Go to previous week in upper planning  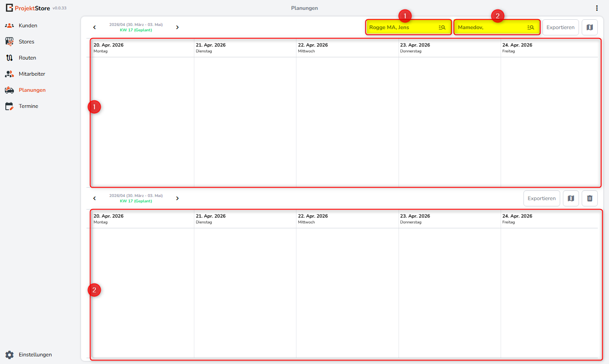click(94, 27)
